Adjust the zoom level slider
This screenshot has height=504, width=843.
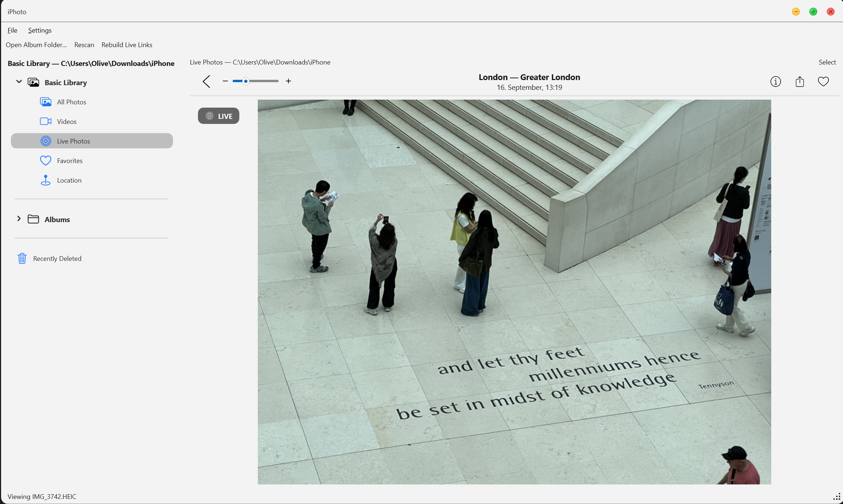256,81
